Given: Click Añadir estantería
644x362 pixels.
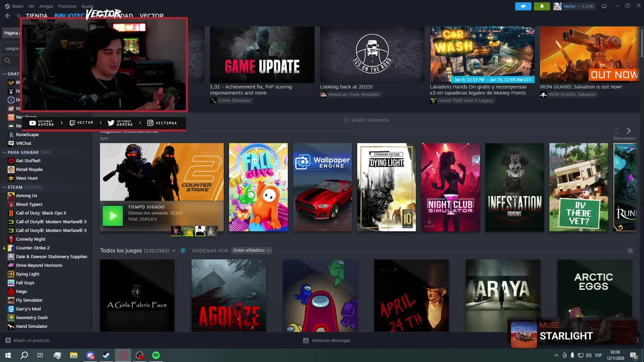Looking at the screenshot, I should point(370,120).
